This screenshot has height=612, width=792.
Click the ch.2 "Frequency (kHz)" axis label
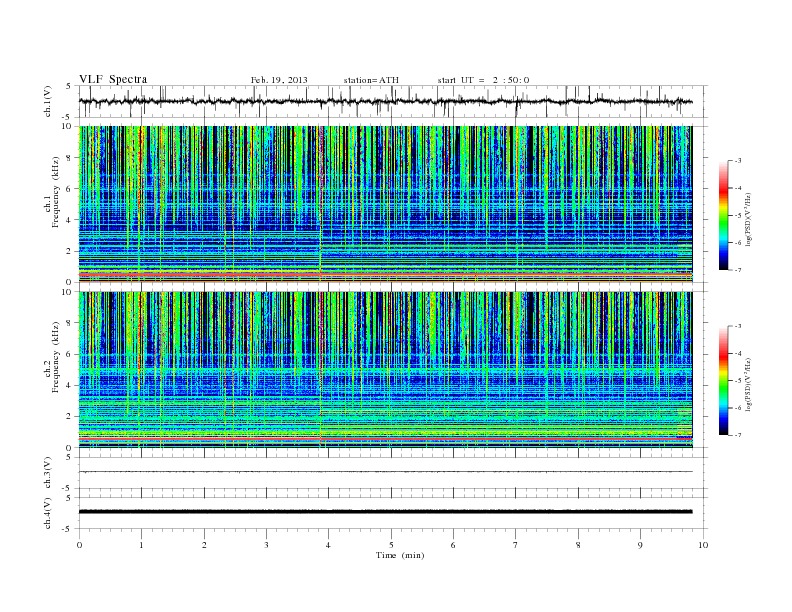pyautogui.click(x=56, y=357)
